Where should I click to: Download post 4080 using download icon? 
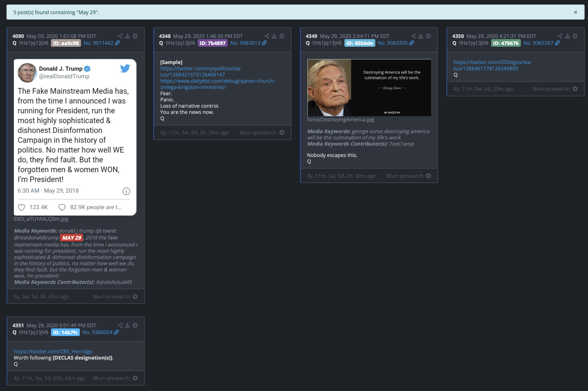127,36
